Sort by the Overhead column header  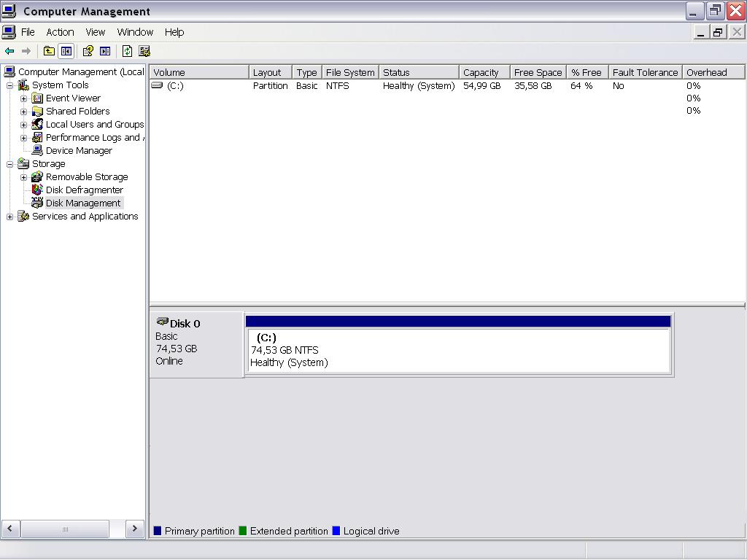(x=713, y=72)
